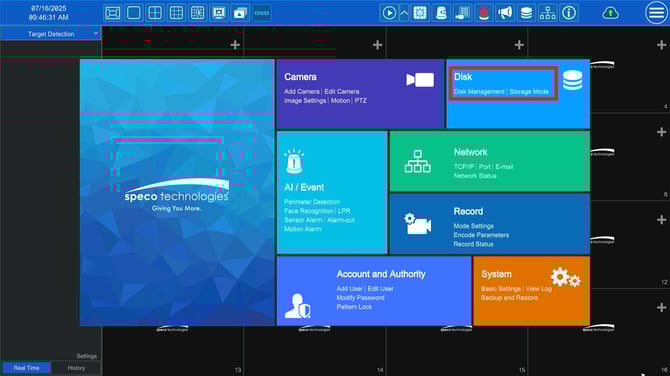The height and width of the screenshot is (376, 670).
Task: Open the main hamburger menu
Action: pos(656,13)
